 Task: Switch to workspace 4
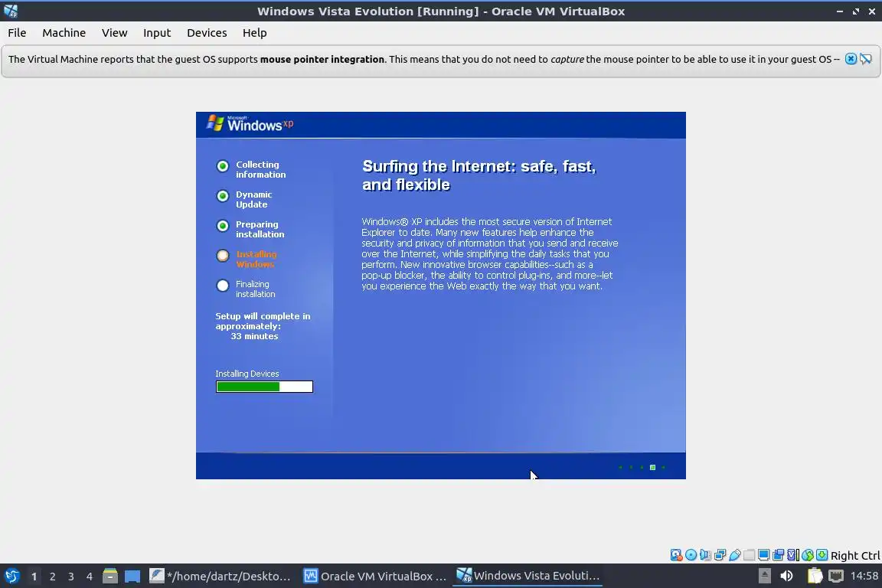pos(90,577)
